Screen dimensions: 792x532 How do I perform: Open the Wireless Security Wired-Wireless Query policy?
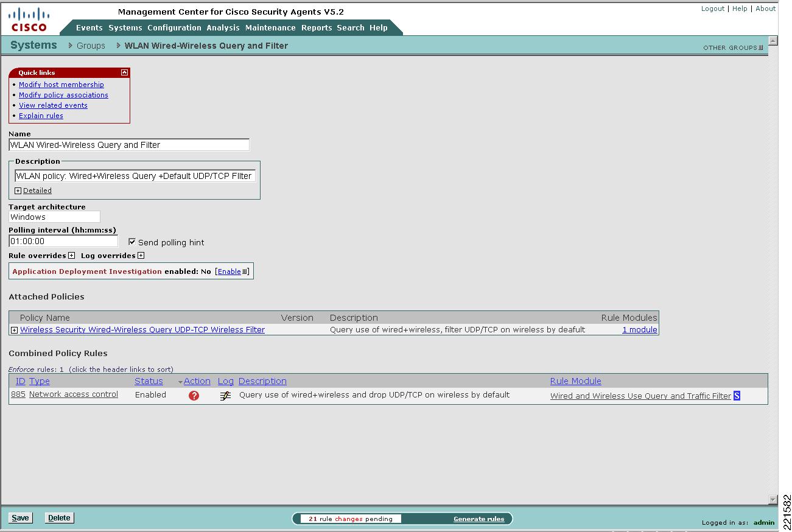[x=142, y=330]
